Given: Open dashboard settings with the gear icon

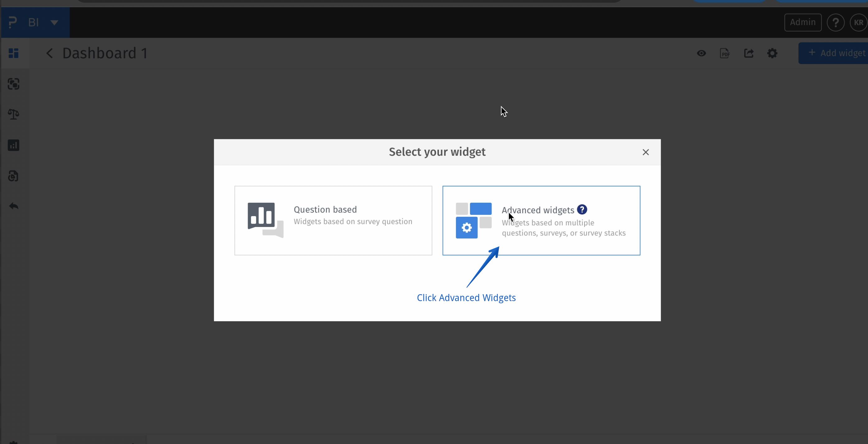Looking at the screenshot, I should [x=772, y=53].
